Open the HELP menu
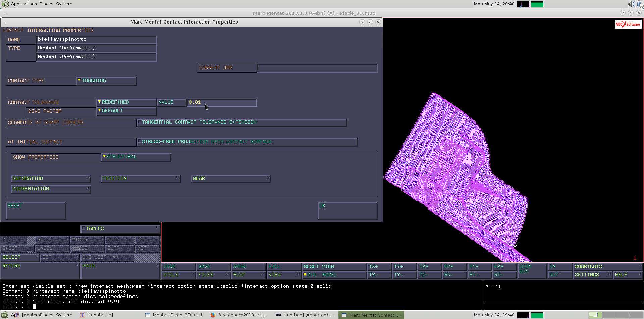Viewport: 644px width, 319px height. [x=628, y=275]
